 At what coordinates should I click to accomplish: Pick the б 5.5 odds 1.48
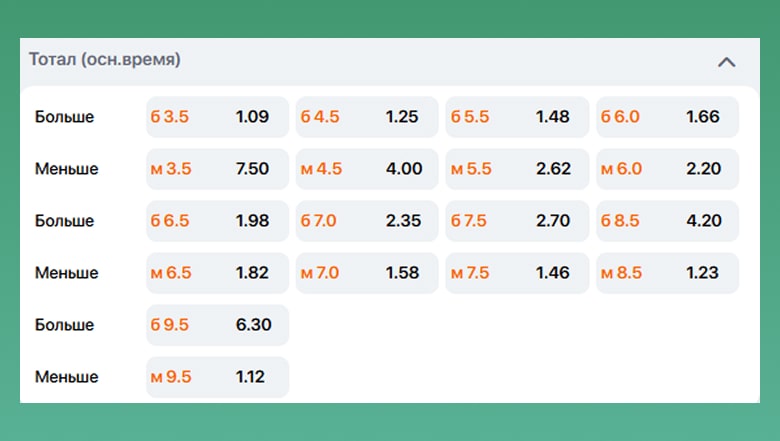517,117
